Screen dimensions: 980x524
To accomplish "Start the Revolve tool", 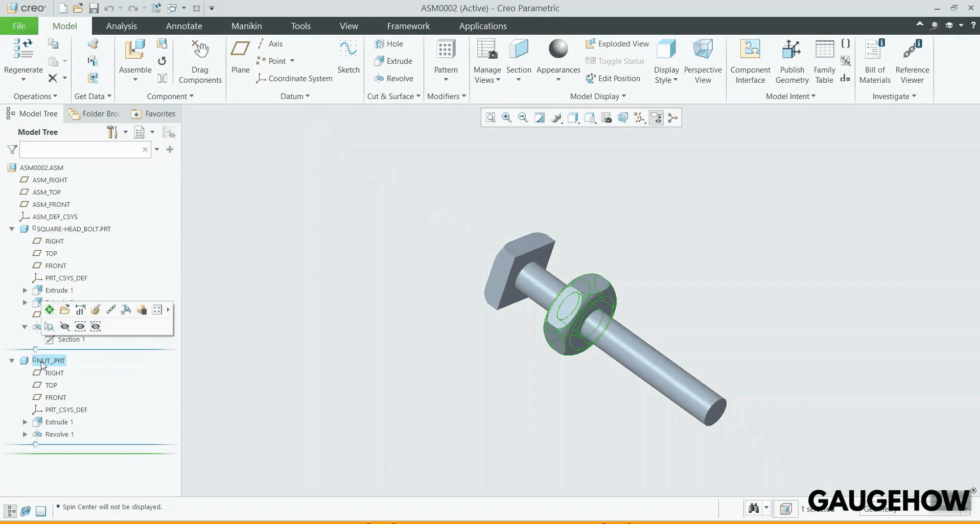I will 395,78.
